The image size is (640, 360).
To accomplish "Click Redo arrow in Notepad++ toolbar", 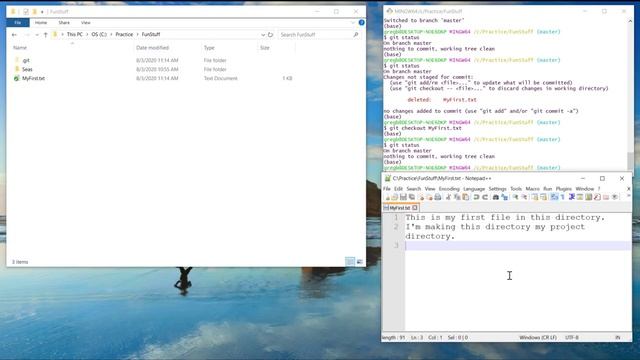I will click(x=485, y=197).
